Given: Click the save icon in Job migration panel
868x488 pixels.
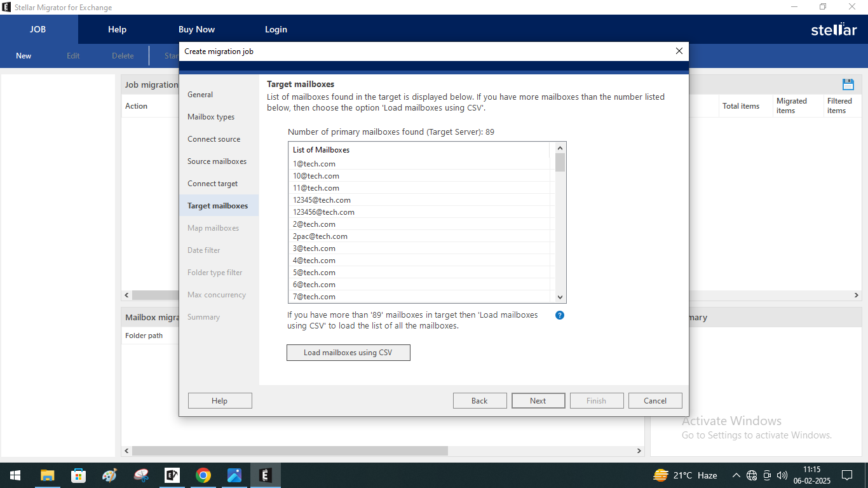Looking at the screenshot, I should (848, 85).
